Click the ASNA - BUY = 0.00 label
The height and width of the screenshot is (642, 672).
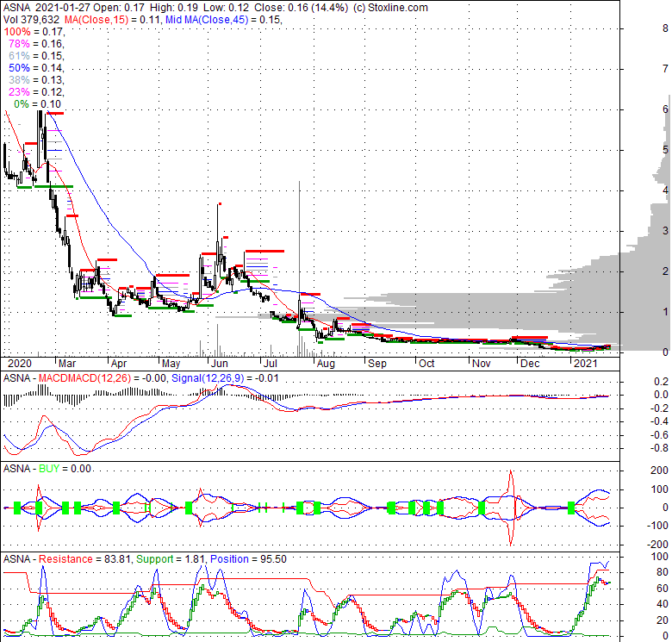[47, 469]
